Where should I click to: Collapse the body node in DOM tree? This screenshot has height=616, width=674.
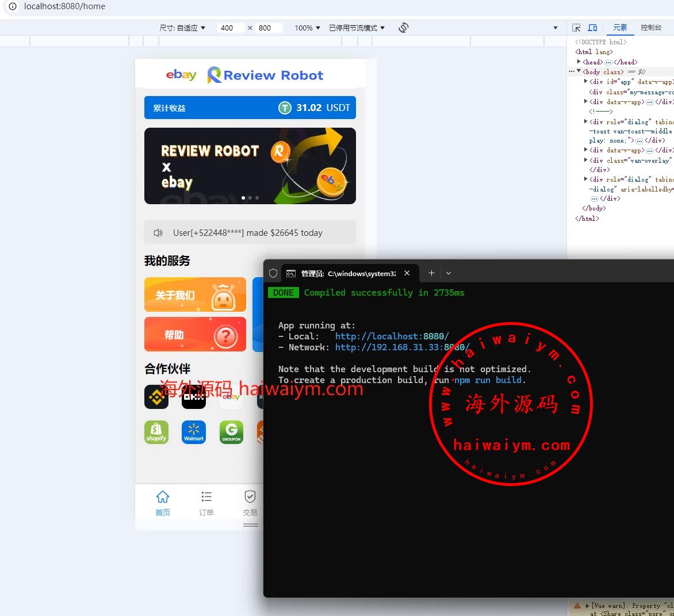tap(579, 72)
